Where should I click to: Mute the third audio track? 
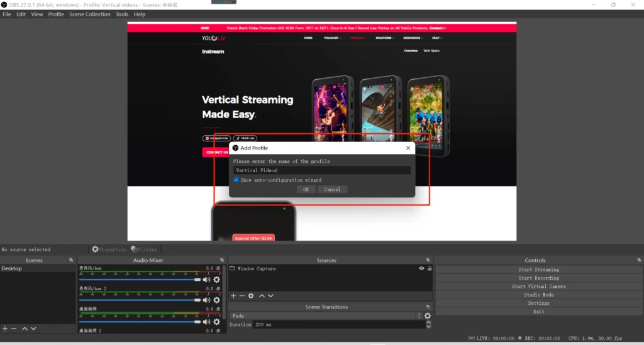[206, 322]
